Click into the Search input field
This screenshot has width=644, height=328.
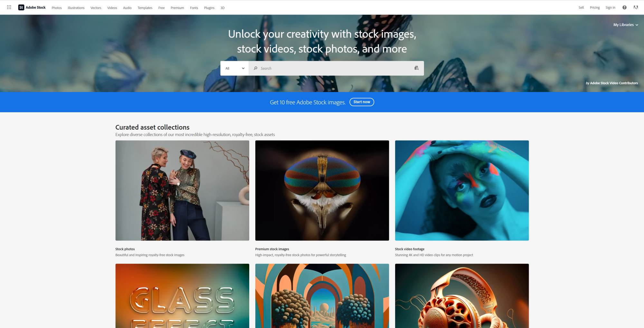click(x=336, y=68)
